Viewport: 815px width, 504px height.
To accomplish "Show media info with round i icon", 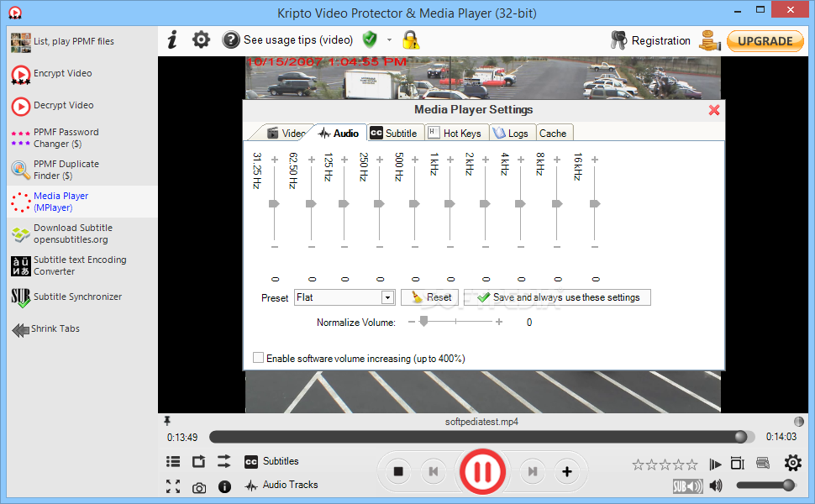I will [224, 487].
